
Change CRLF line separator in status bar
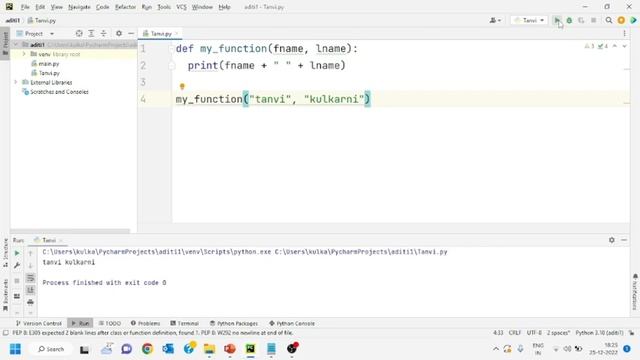tap(515, 333)
